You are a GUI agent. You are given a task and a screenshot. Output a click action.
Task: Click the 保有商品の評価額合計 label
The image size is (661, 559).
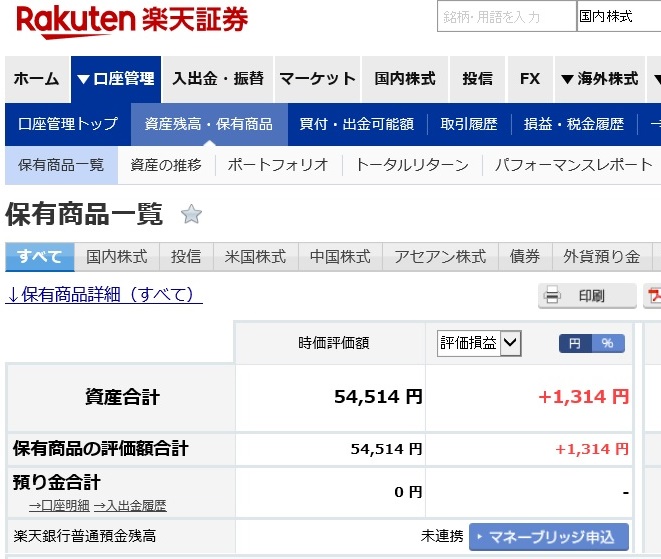tap(100, 449)
